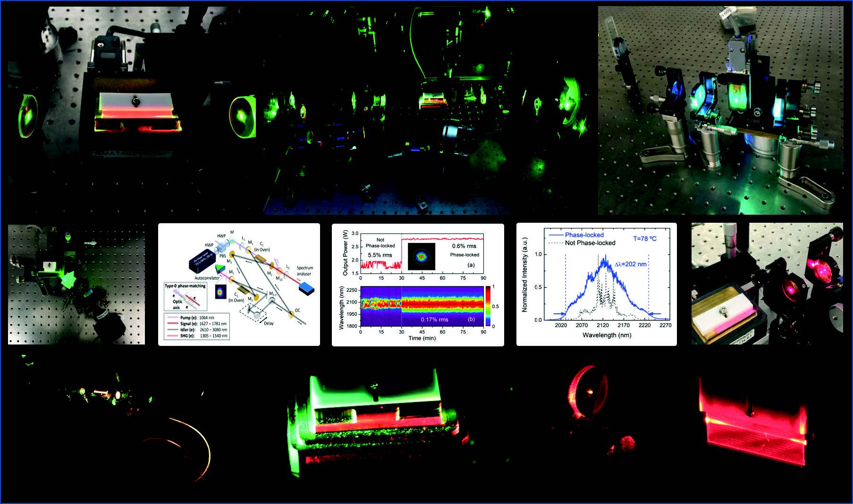Image resolution: width=853 pixels, height=504 pixels.
Task: Click the blue spectrum analyser block
Action: pos(306,287)
